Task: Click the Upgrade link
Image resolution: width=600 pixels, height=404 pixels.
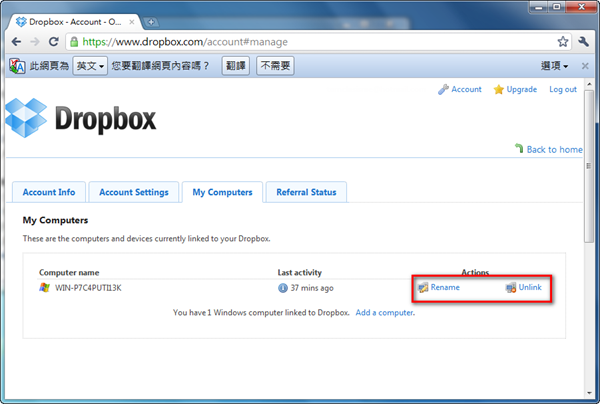Action: [522, 89]
